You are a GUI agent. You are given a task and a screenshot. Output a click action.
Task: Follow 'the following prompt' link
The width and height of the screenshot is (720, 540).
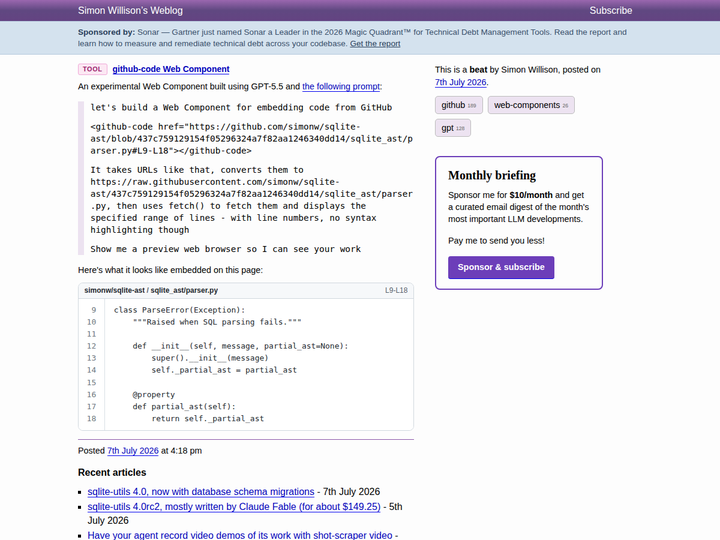(341, 86)
